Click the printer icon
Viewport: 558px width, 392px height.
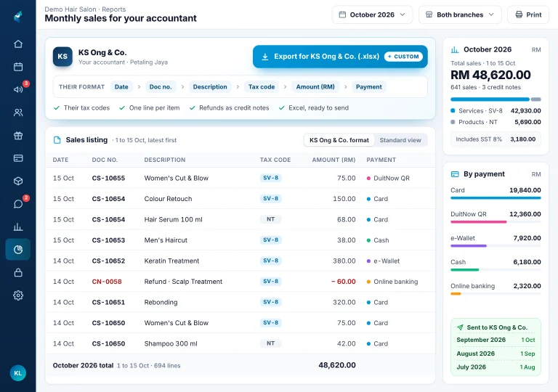(519, 15)
